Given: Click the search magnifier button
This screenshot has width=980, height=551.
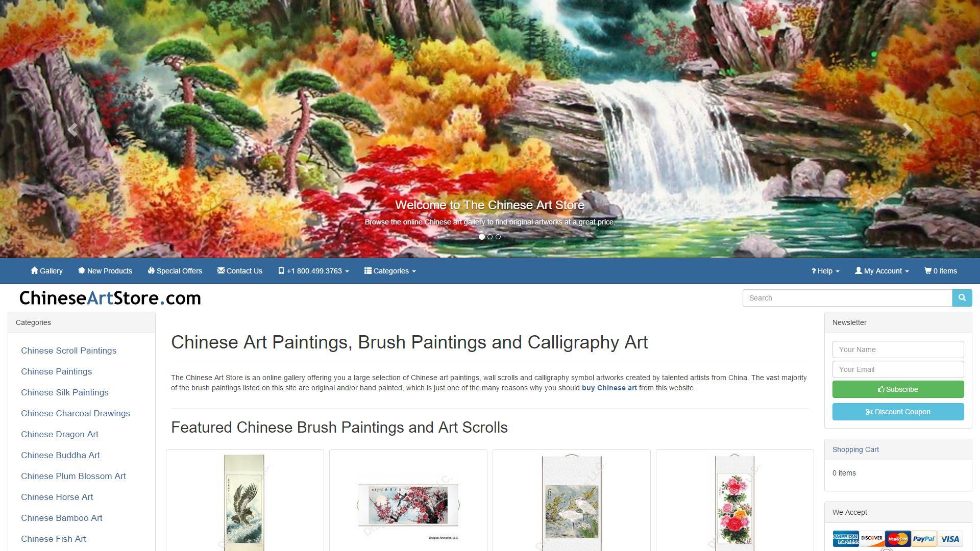Looking at the screenshot, I should click(x=962, y=298).
